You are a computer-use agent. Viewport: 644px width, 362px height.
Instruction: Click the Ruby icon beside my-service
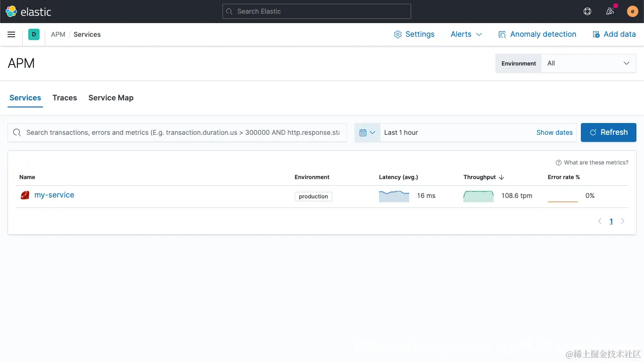[x=25, y=195]
